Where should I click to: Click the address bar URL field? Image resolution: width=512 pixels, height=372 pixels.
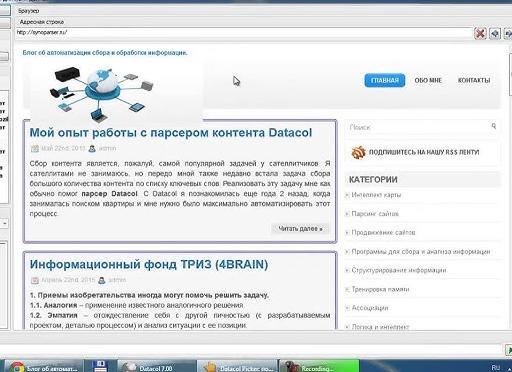243,33
